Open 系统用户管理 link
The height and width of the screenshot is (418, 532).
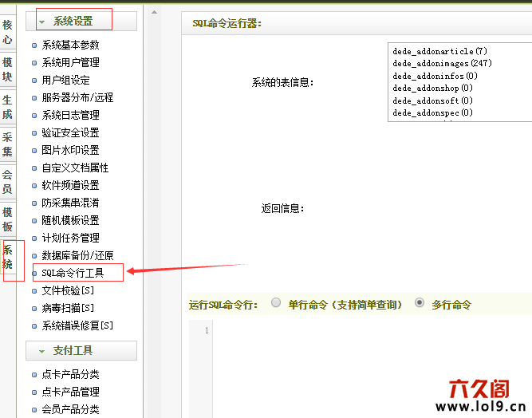[70, 62]
